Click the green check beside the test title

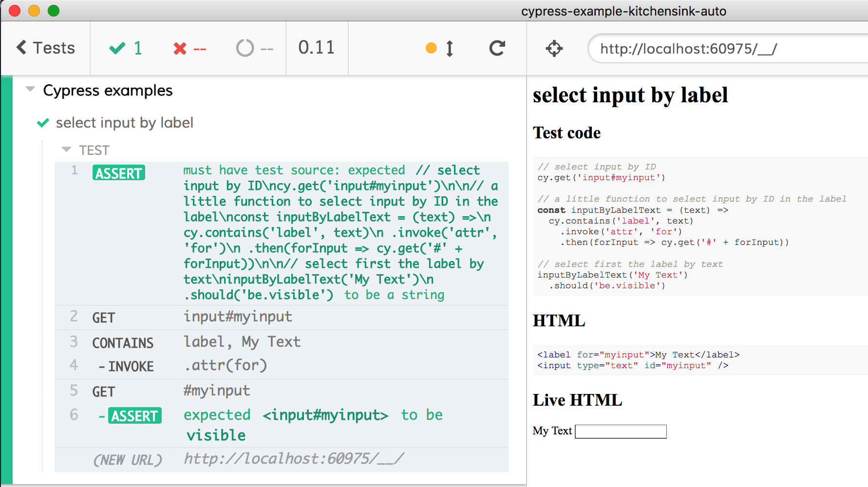pos(43,123)
